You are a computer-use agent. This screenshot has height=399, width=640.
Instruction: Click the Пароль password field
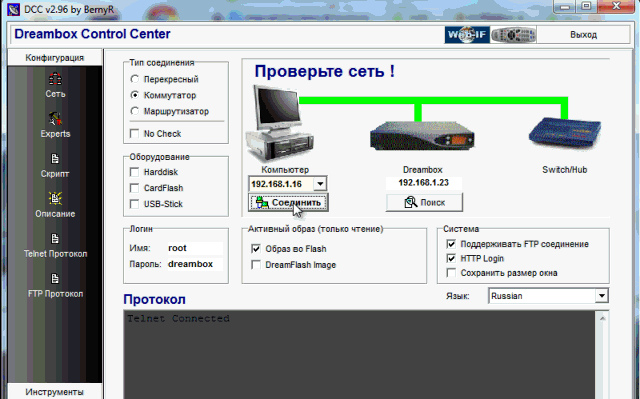click(x=195, y=264)
